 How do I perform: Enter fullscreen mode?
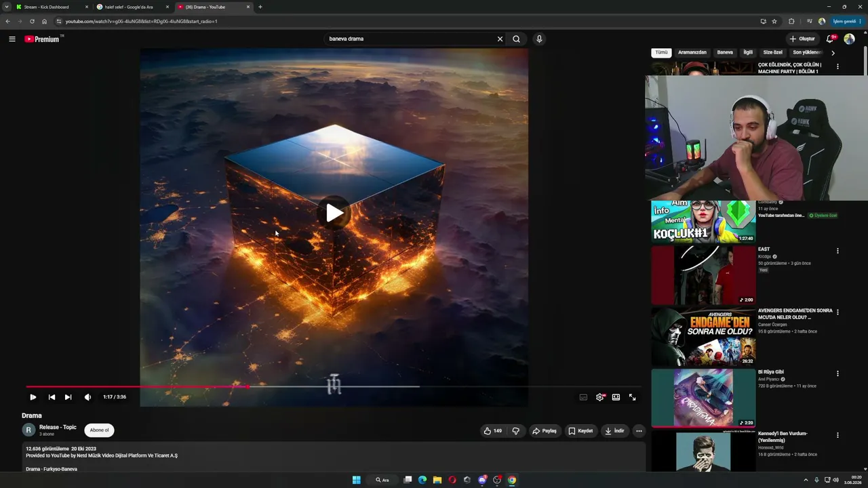pyautogui.click(x=632, y=397)
